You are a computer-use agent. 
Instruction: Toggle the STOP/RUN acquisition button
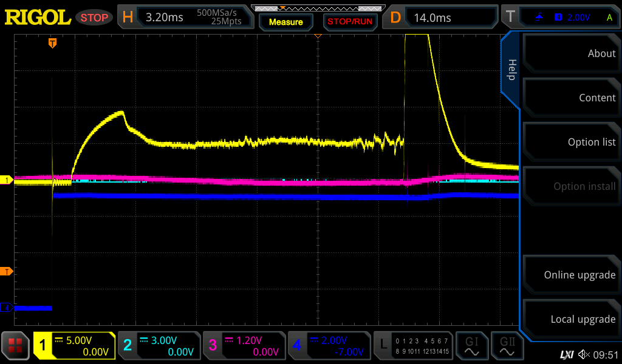pyautogui.click(x=349, y=22)
